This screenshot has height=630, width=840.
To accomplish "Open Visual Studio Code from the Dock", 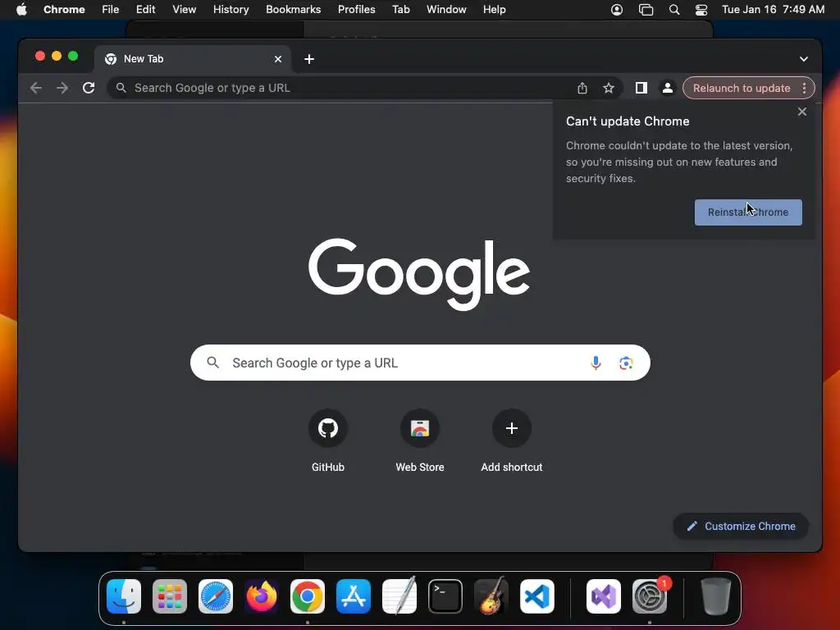I will 537,596.
